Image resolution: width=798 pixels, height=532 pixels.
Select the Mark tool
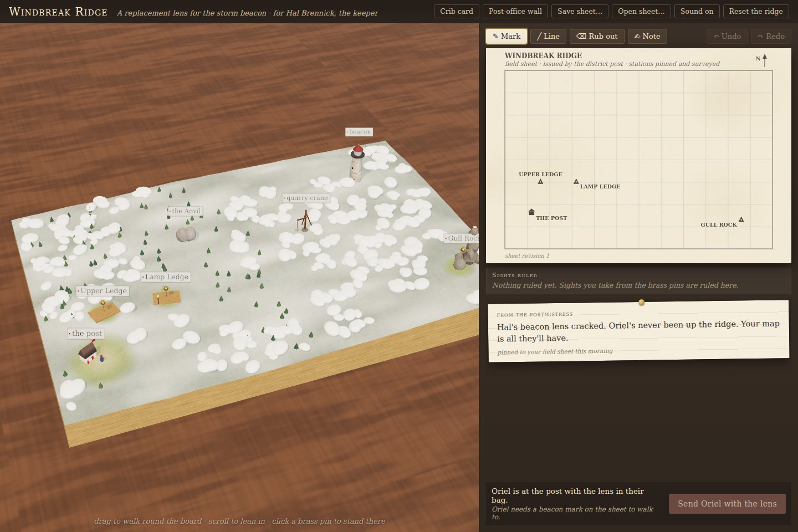pos(507,36)
